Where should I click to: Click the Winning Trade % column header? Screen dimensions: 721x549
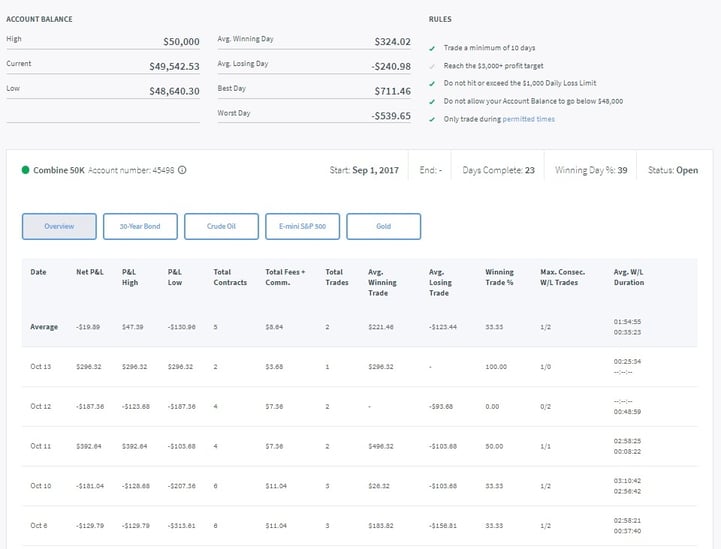click(499, 277)
